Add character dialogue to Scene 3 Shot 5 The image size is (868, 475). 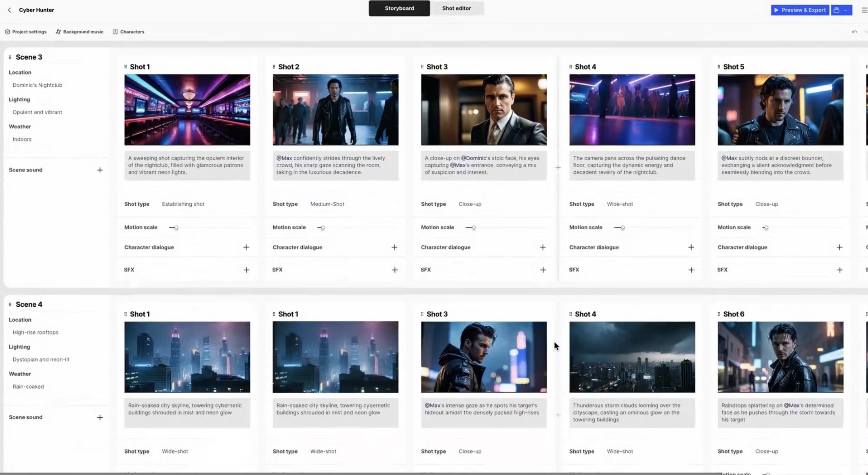pos(839,247)
